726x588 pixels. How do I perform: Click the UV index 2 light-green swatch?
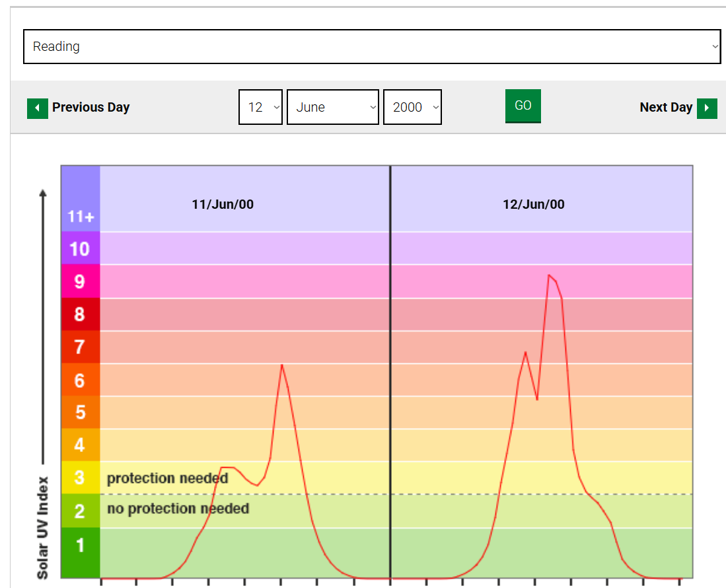tap(81, 511)
